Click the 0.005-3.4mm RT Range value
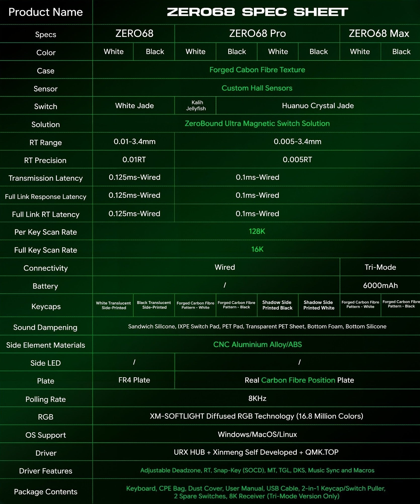Viewport: 420px width, 504px height. [297, 141]
